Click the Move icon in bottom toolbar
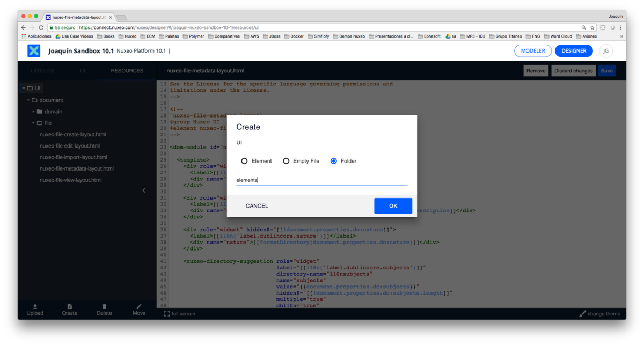This screenshot has height=345, width=644. coord(139,306)
